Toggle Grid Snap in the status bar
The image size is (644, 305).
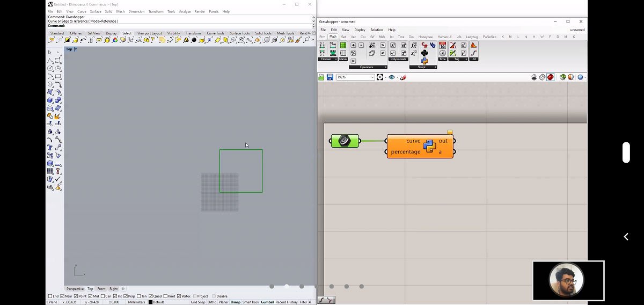[197, 302]
